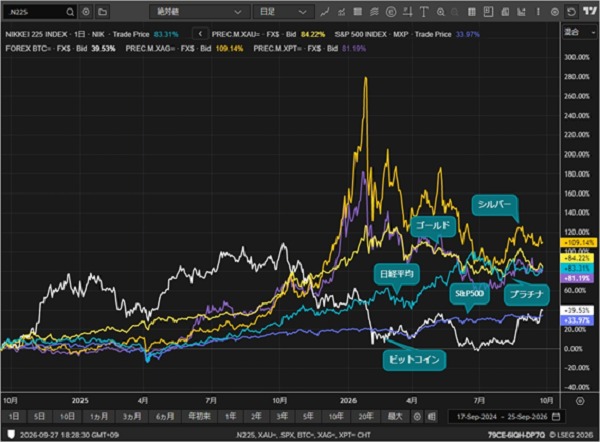
Task: Open the 混合 dropdown at top right
Action: (580, 32)
